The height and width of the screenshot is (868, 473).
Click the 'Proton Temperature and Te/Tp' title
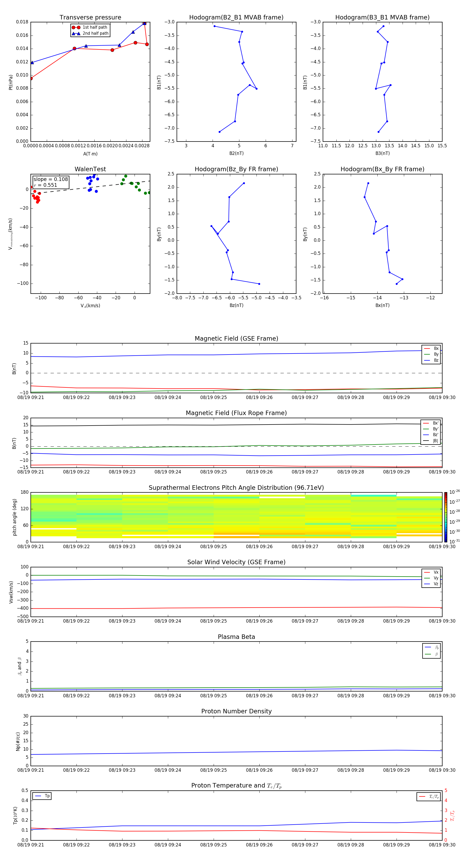(x=236, y=786)
